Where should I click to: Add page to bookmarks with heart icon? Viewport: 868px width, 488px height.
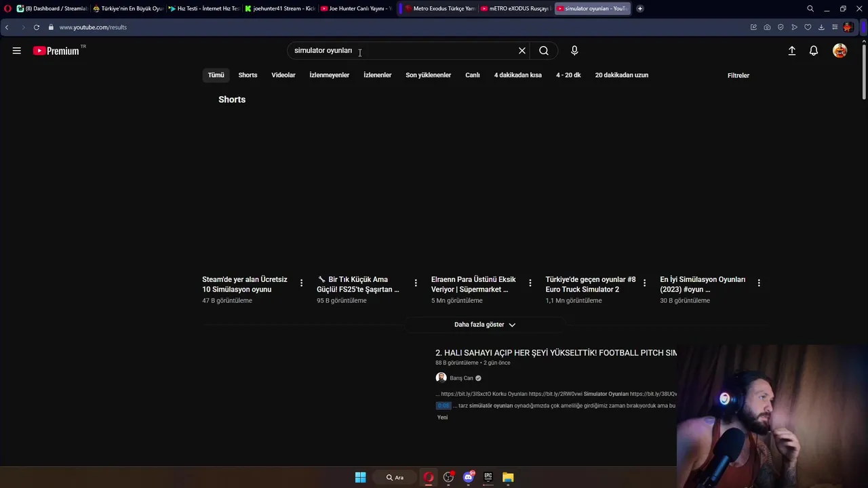[808, 27]
